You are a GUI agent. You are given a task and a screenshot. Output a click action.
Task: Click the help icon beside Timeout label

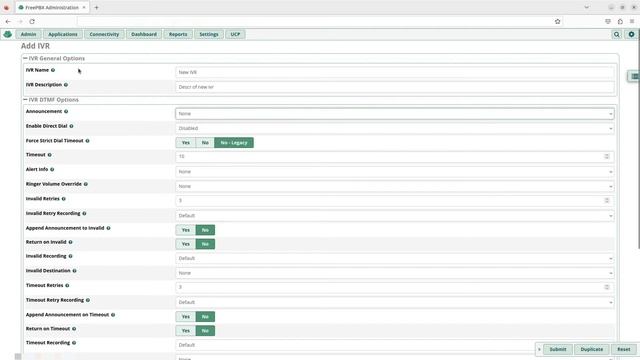point(50,155)
